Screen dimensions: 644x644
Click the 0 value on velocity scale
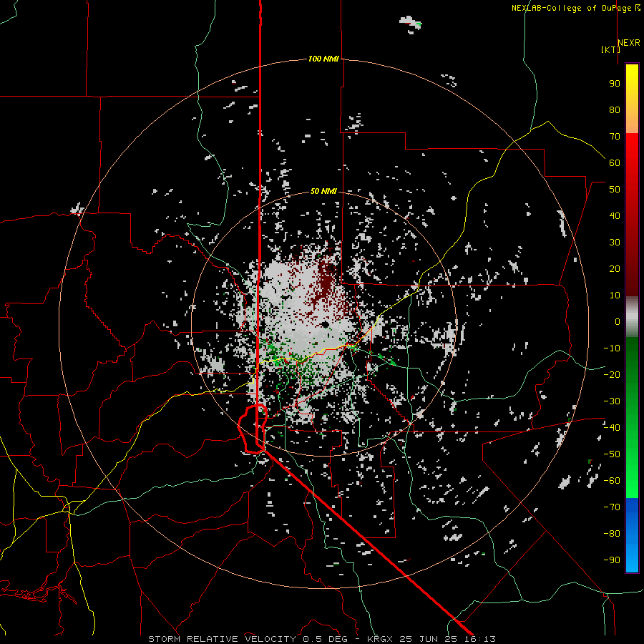[x=618, y=322]
